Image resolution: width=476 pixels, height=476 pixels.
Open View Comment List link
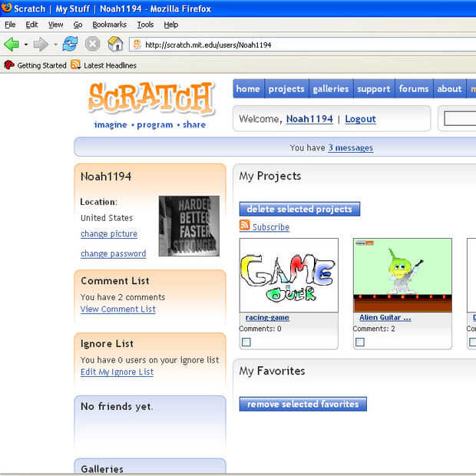(118, 309)
